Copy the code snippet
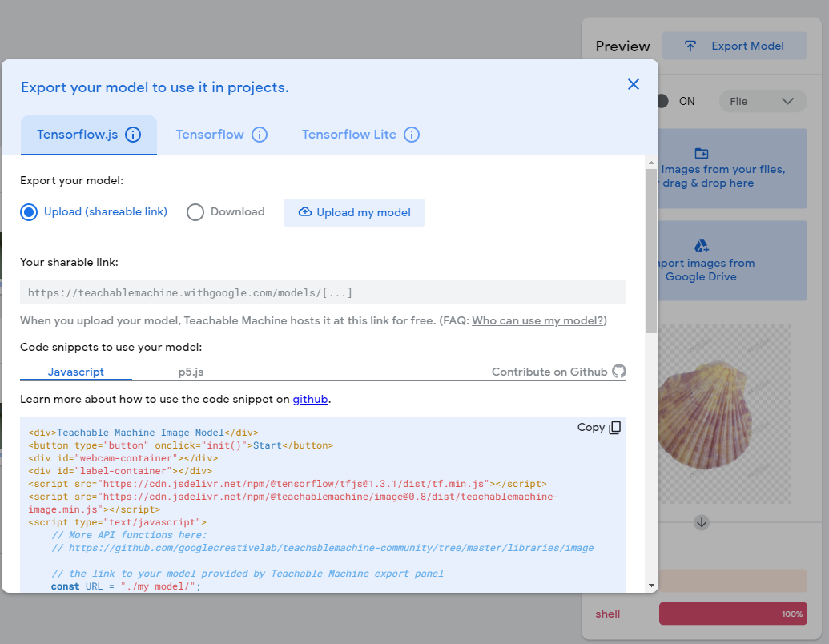 click(599, 427)
